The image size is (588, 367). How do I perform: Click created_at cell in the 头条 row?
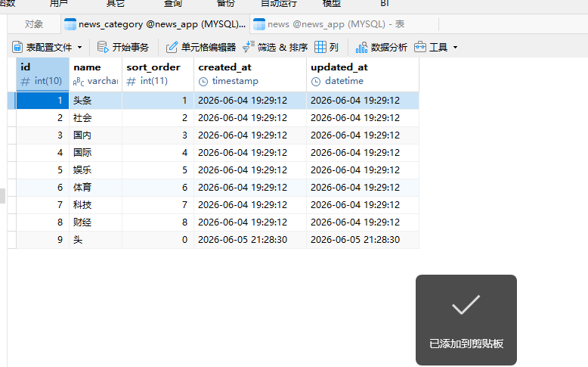tap(250, 101)
